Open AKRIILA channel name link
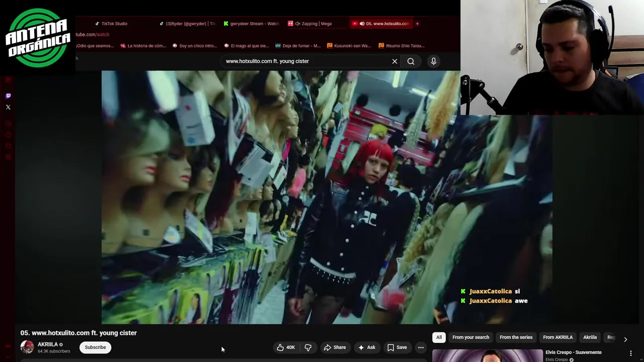The image size is (644, 362). (x=48, y=344)
